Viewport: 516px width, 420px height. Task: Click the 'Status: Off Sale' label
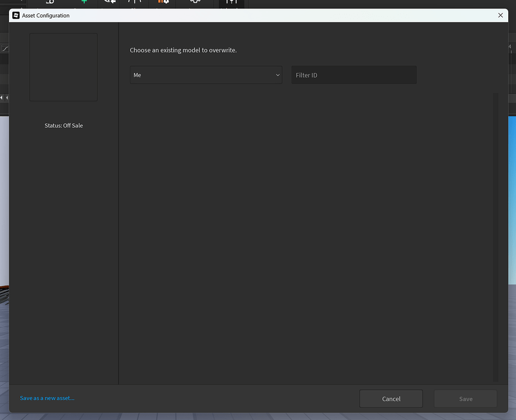(63, 125)
